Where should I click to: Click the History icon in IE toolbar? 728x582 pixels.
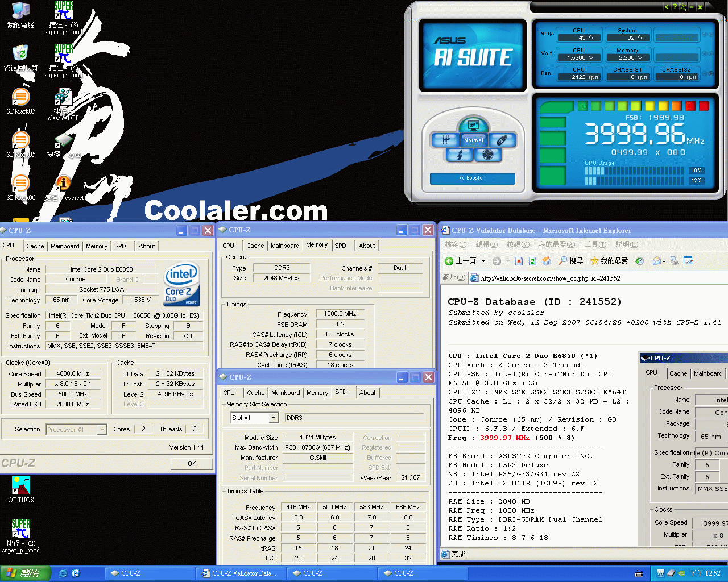point(640,261)
